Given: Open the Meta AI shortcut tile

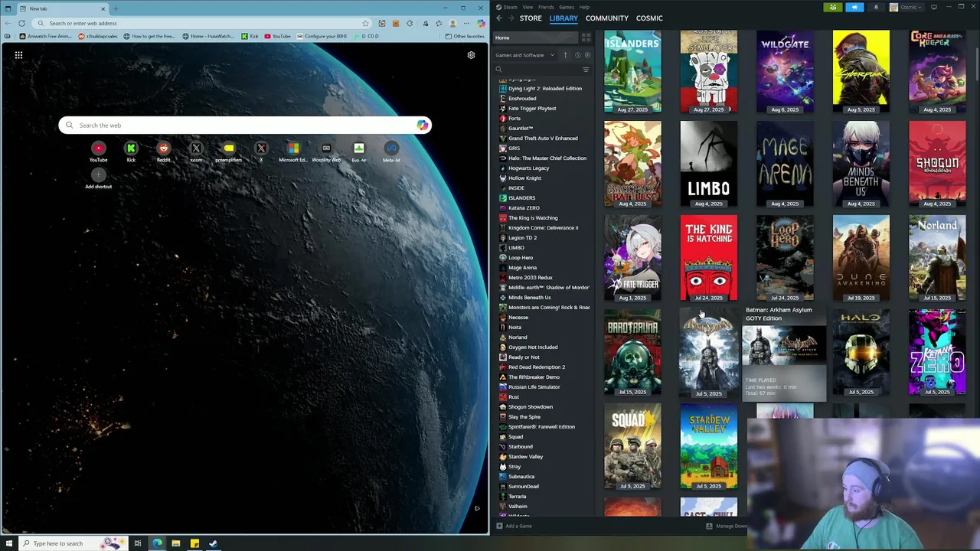Looking at the screenshot, I should pyautogui.click(x=391, y=151).
